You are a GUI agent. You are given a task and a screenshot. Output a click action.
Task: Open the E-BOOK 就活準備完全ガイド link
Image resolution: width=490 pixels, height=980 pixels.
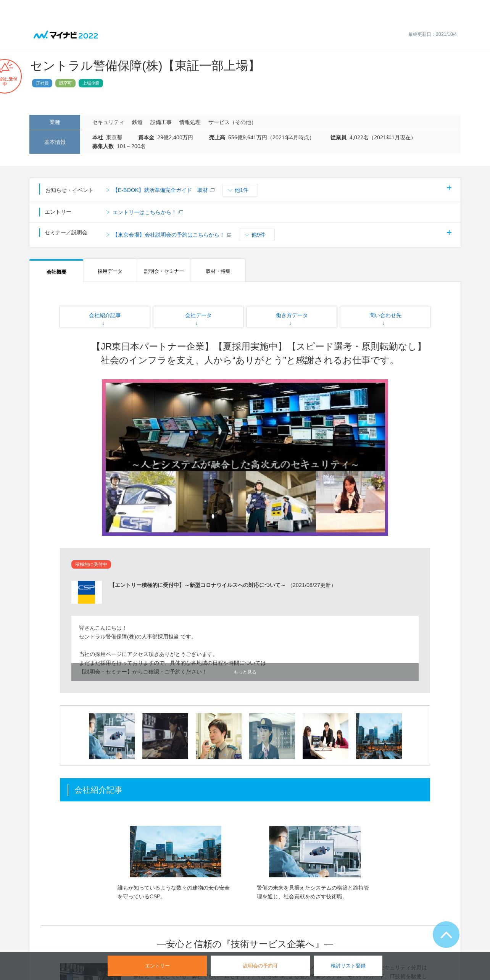(x=160, y=190)
